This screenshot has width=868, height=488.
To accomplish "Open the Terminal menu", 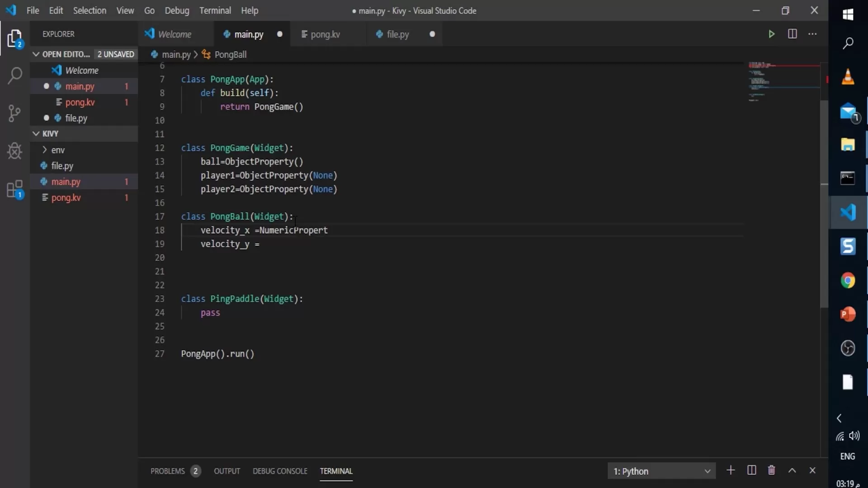I will [215, 10].
